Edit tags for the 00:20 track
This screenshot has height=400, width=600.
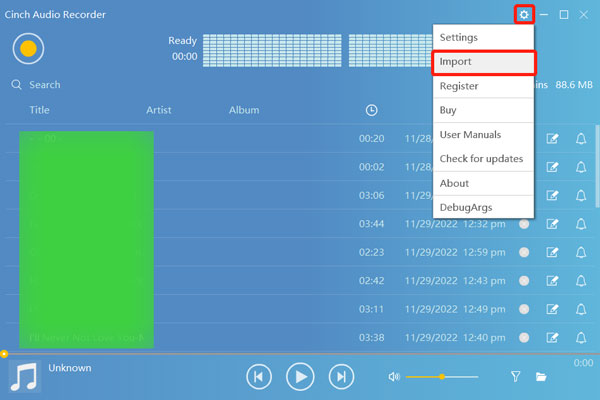[552, 139]
